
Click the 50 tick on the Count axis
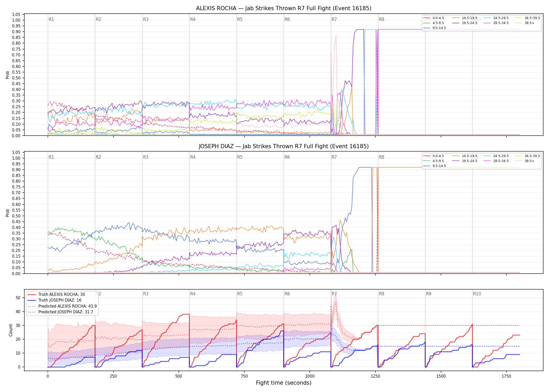click(18, 298)
